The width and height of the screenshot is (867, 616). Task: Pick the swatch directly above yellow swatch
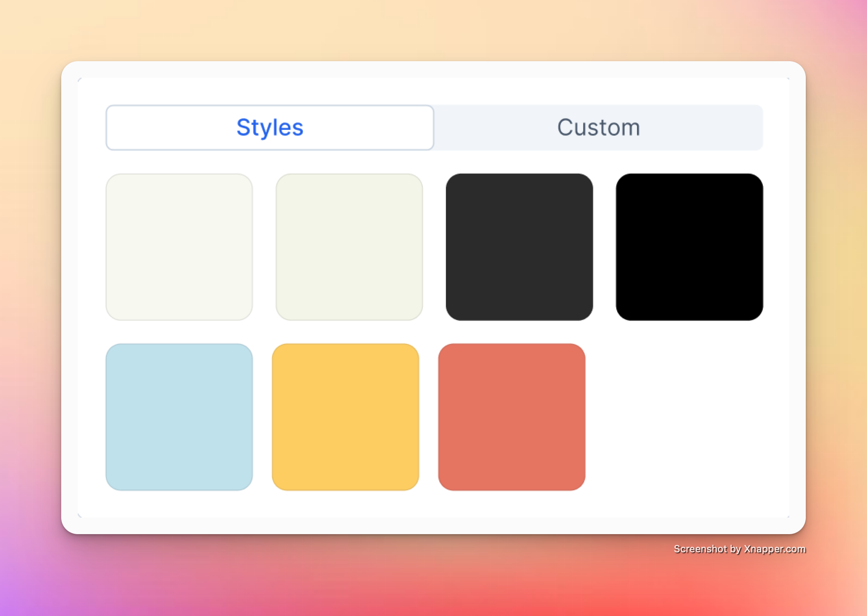point(349,247)
